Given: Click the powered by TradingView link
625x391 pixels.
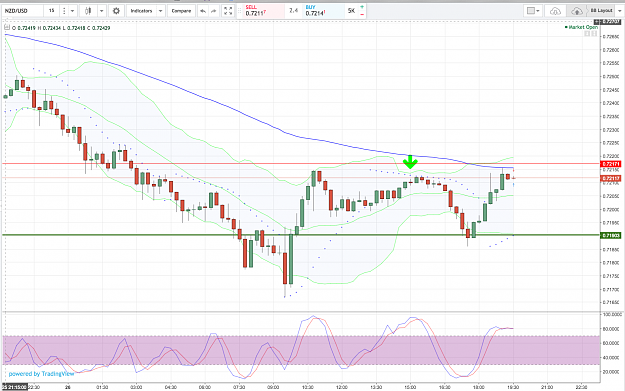Looking at the screenshot, I should (41, 373).
